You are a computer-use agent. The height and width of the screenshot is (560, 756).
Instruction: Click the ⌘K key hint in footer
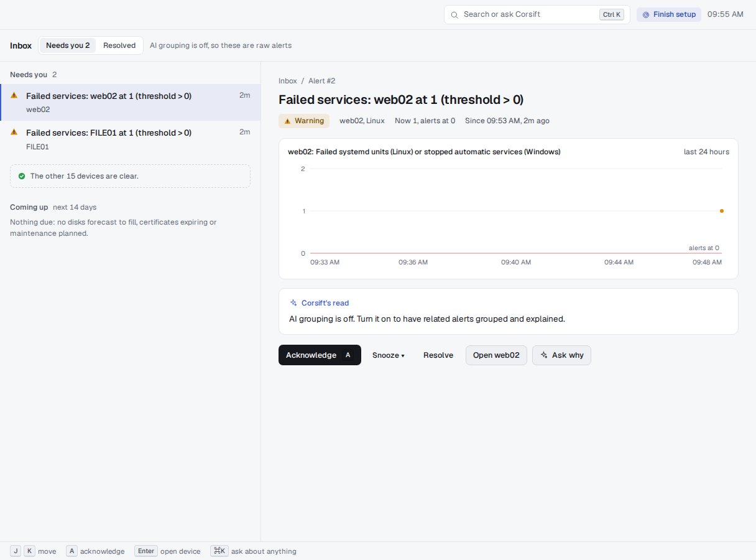coord(219,551)
